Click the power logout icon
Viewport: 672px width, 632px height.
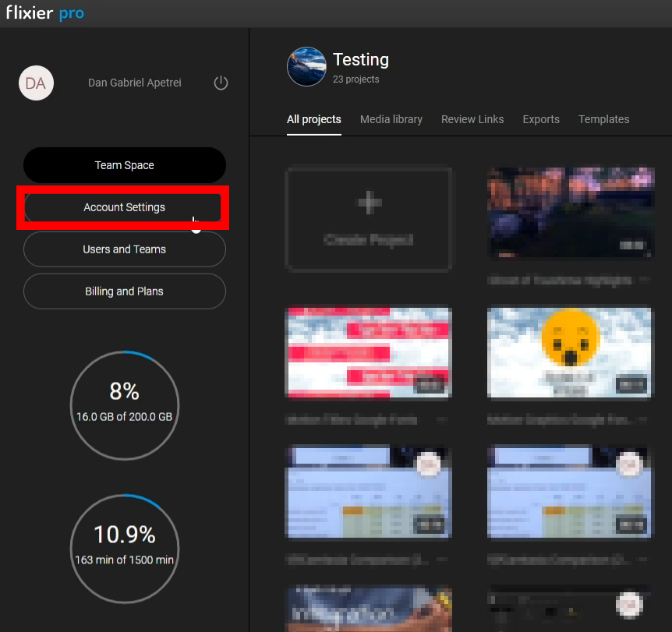coord(221,83)
